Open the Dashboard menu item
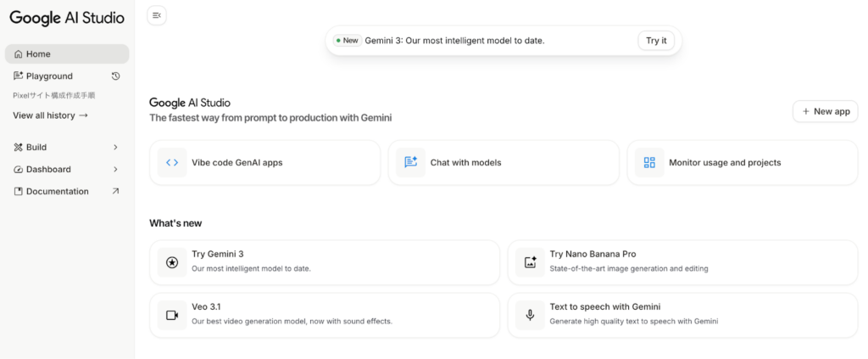Viewport: 868px width, 359px height. pyautogui.click(x=67, y=170)
